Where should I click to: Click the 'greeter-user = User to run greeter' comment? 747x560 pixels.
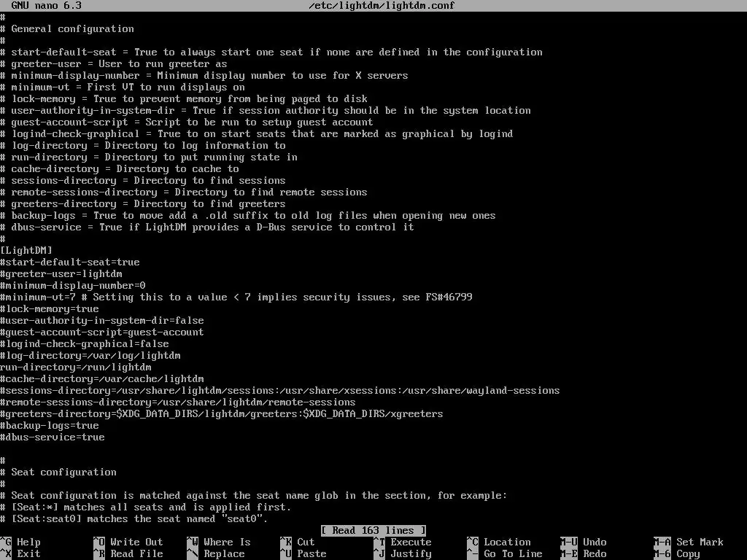(114, 64)
